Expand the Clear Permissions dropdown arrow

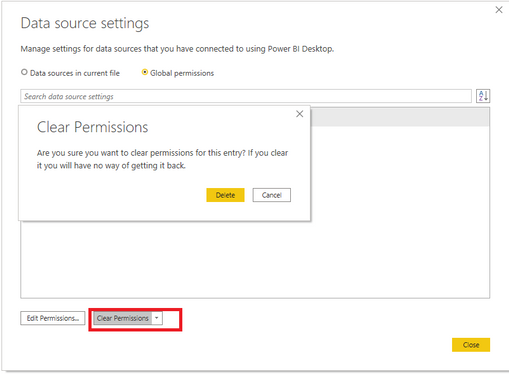coord(157,318)
